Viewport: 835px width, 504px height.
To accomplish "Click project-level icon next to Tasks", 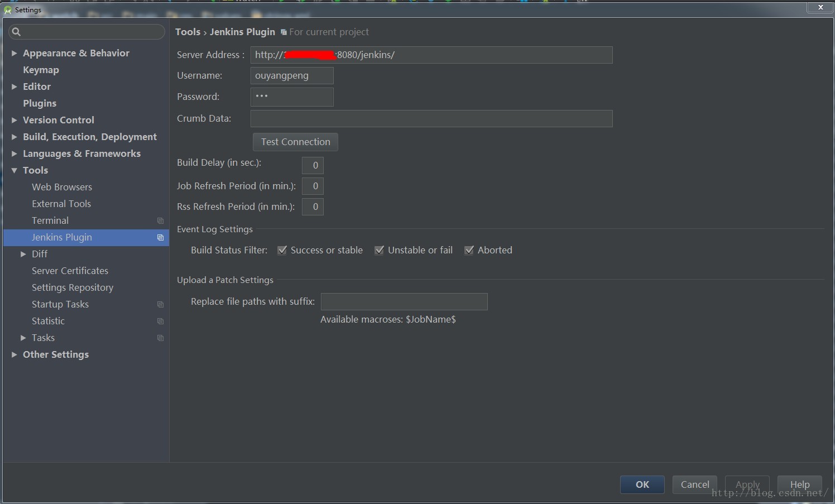I will pos(160,338).
